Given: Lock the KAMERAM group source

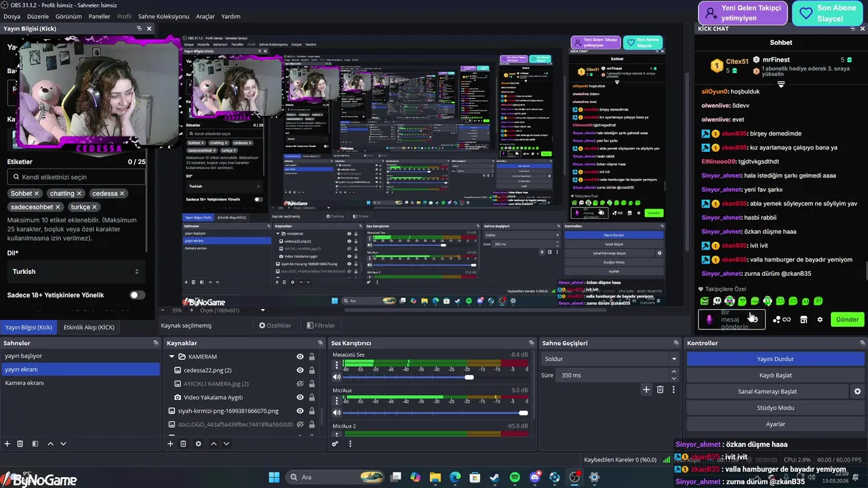Looking at the screenshot, I should [312, 357].
